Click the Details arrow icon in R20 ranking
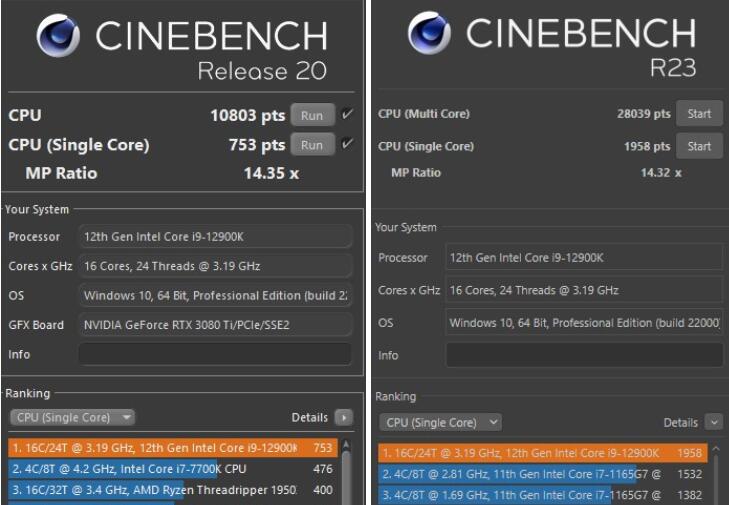729x505 pixels. [344, 417]
